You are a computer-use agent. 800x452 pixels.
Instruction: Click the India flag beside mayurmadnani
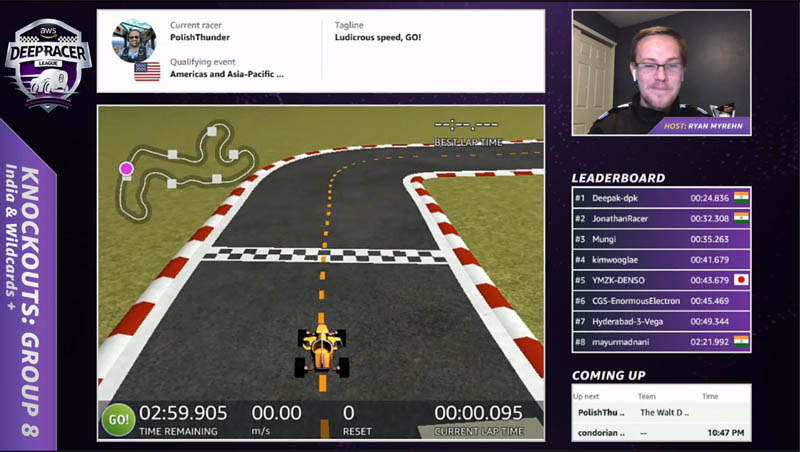[x=741, y=341]
